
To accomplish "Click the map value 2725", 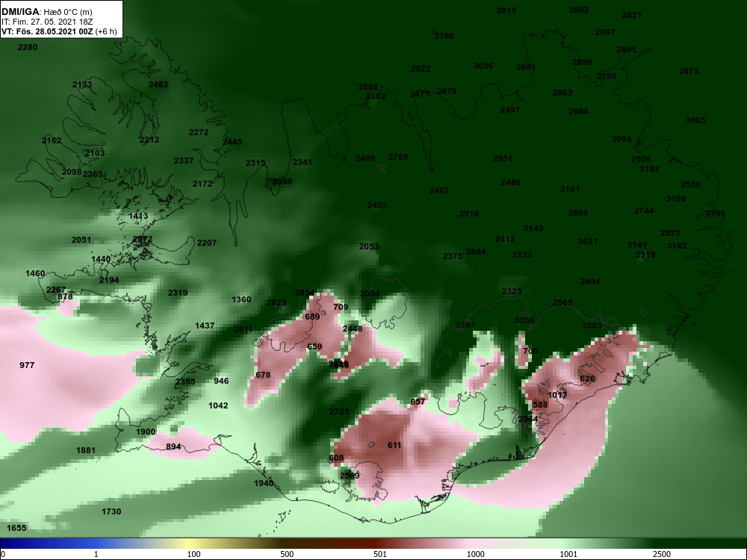I will tap(339, 411).
